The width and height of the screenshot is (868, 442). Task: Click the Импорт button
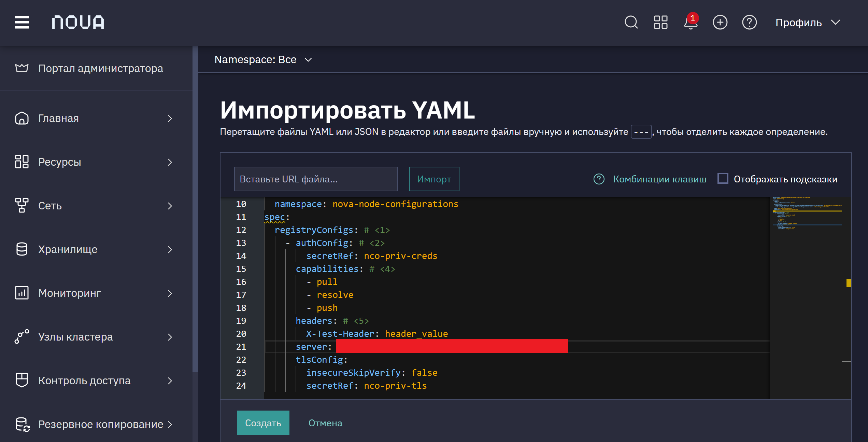[x=434, y=179]
